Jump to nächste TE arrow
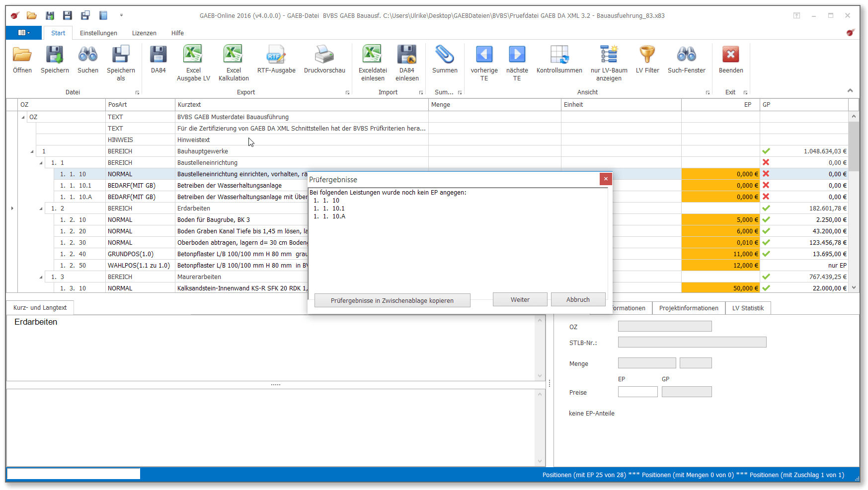 click(517, 55)
